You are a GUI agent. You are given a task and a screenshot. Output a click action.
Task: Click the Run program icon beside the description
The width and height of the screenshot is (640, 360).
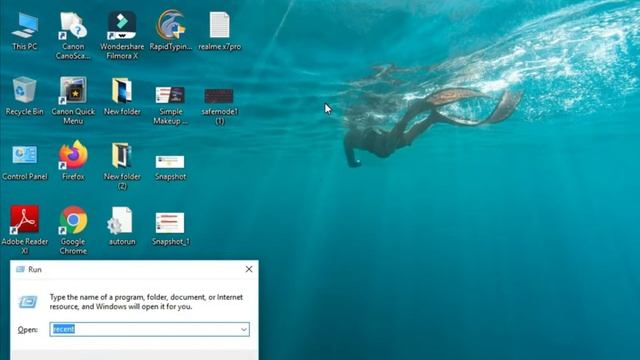28,302
